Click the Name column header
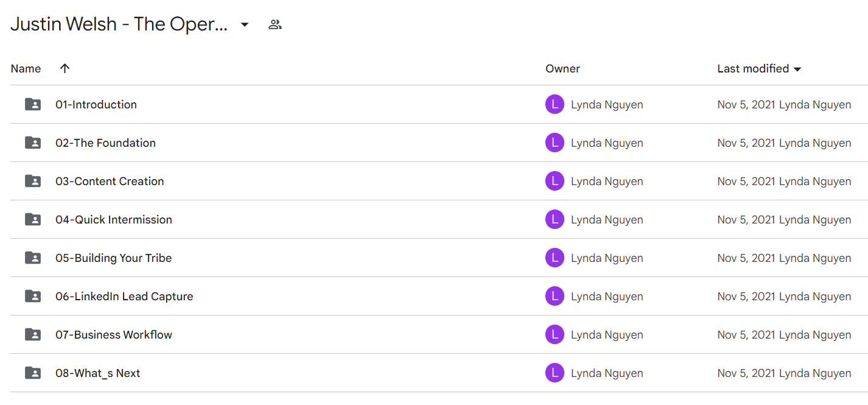Image resolution: width=868 pixels, height=405 pixels. 26,69
